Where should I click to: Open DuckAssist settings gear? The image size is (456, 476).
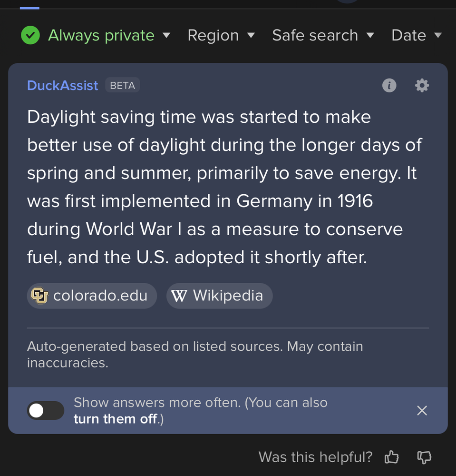click(x=422, y=86)
